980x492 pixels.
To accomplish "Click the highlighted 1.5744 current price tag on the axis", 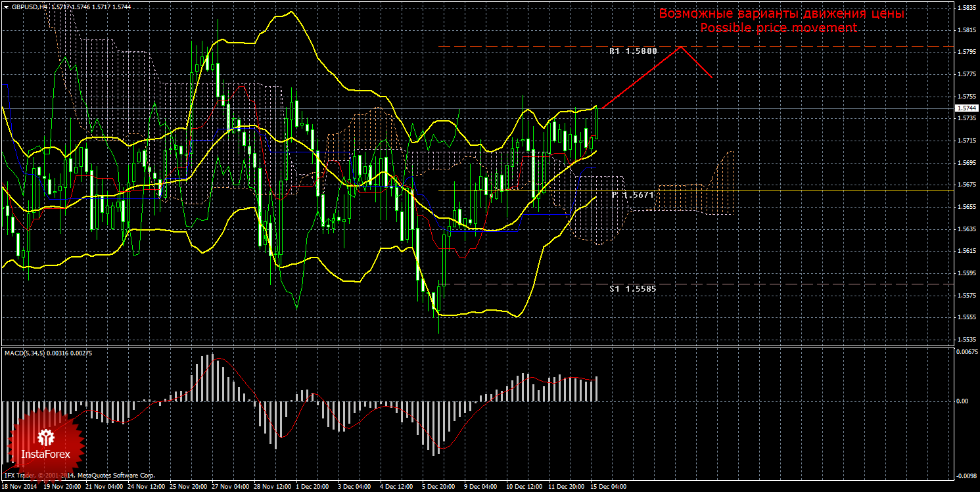I will pos(968,108).
